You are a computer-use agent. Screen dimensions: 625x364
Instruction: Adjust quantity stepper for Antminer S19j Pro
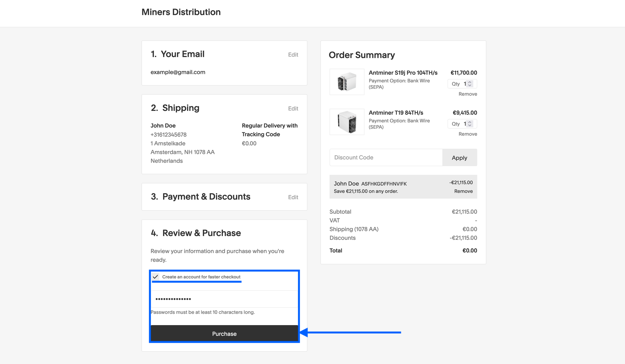[x=470, y=84]
